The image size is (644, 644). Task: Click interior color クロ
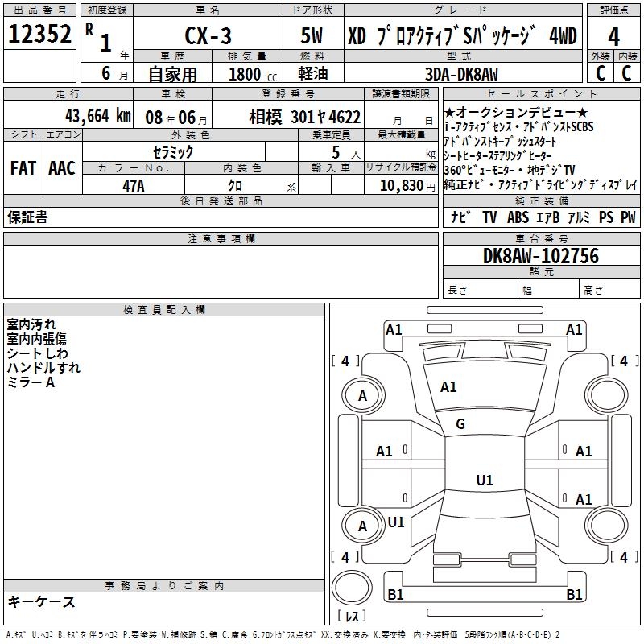click(235, 185)
